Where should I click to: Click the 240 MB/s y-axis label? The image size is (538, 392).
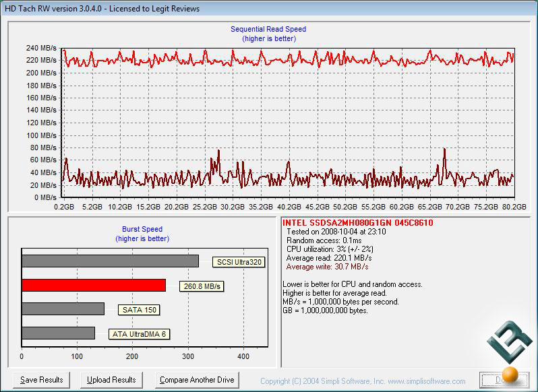tap(41, 48)
